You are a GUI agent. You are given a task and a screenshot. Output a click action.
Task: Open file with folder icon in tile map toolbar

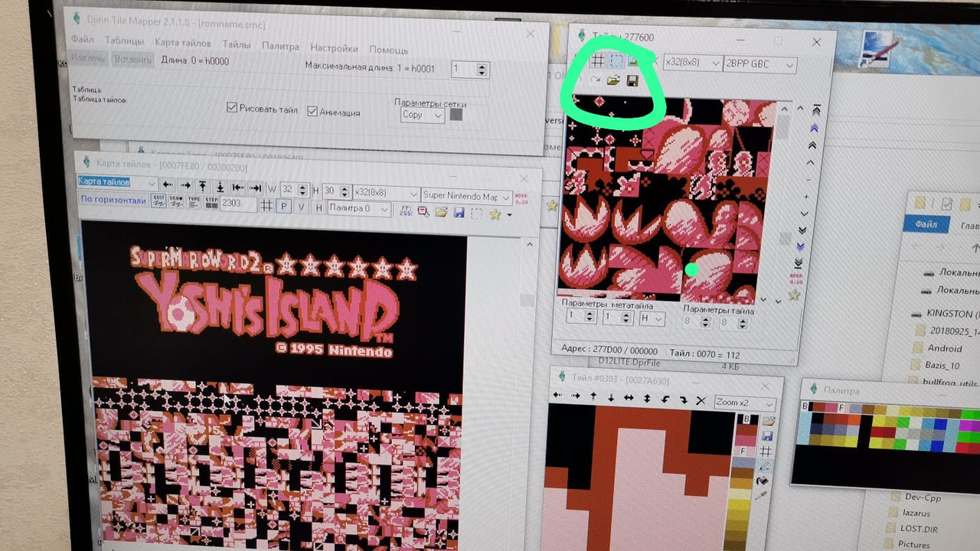(x=441, y=212)
